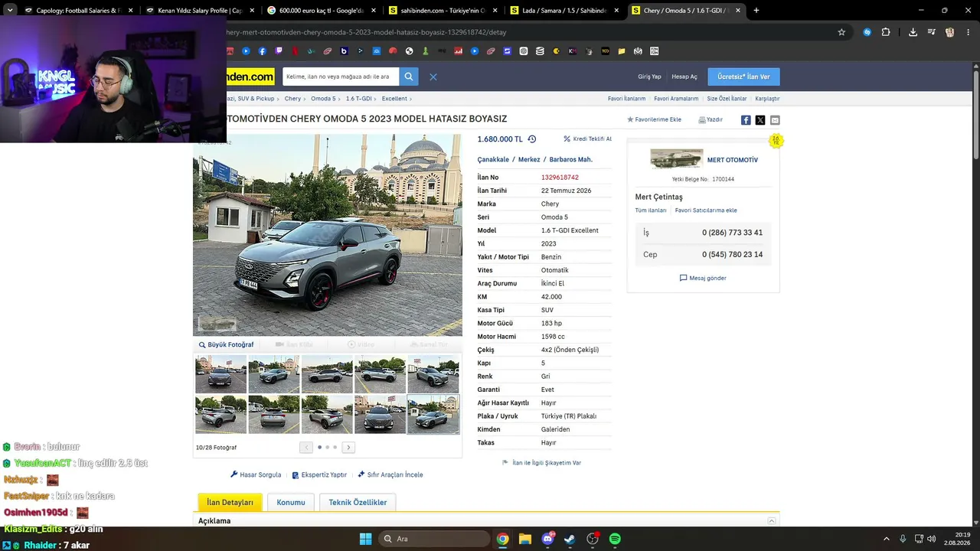Click the Ekspertiz Yaptır link
The height and width of the screenshot is (551, 980).
pyautogui.click(x=319, y=474)
